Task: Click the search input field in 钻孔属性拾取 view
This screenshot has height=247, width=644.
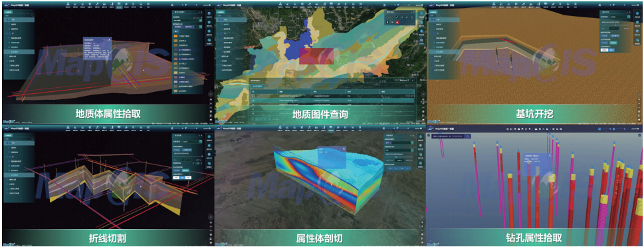Action: (448, 136)
